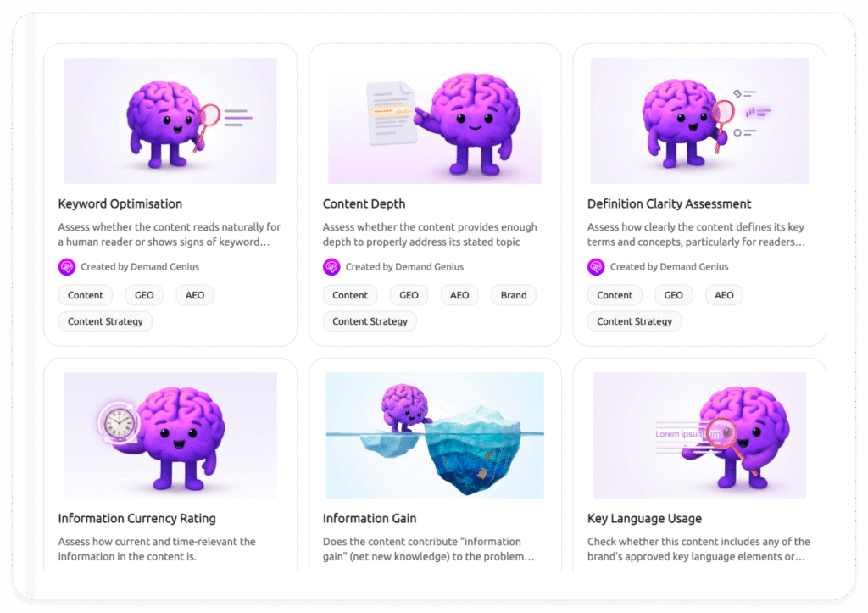Screen dimensions: 868x613
Task: Select Content Strategy tag on Content Depth card
Action: (370, 321)
